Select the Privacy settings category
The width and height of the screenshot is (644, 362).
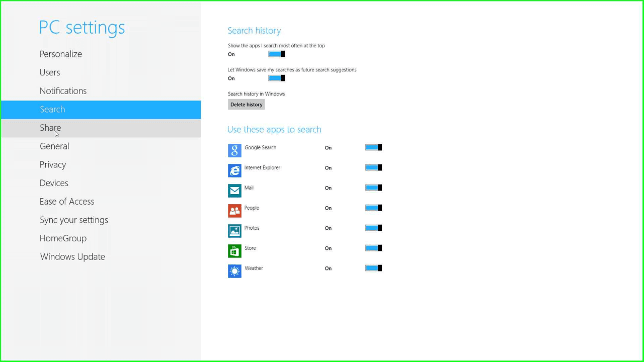click(53, 165)
